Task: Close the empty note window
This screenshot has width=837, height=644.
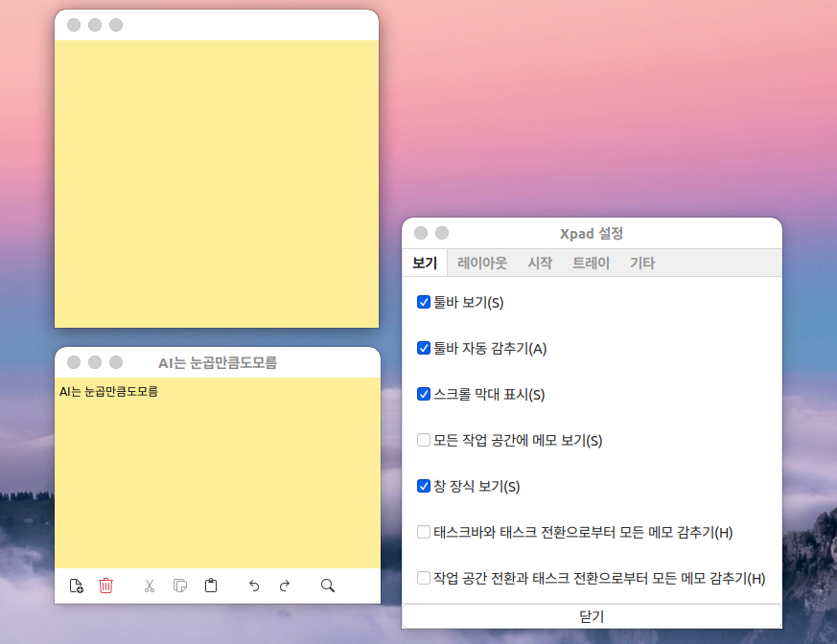Action: 74,25
